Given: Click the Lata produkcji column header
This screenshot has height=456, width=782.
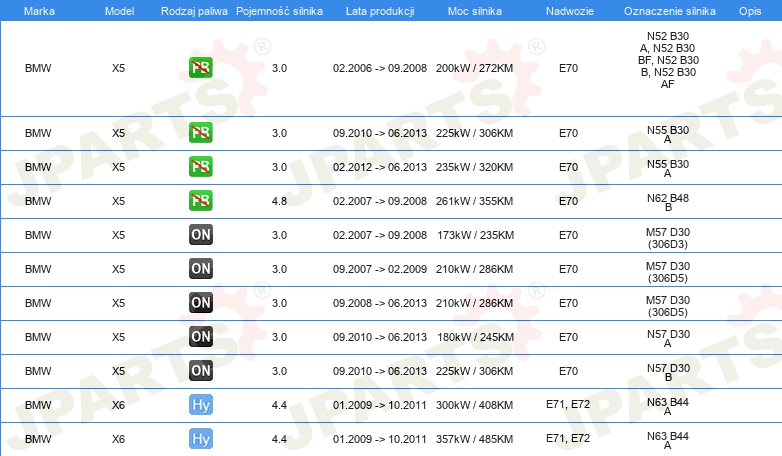Looking at the screenshot, I should point(380,11).
